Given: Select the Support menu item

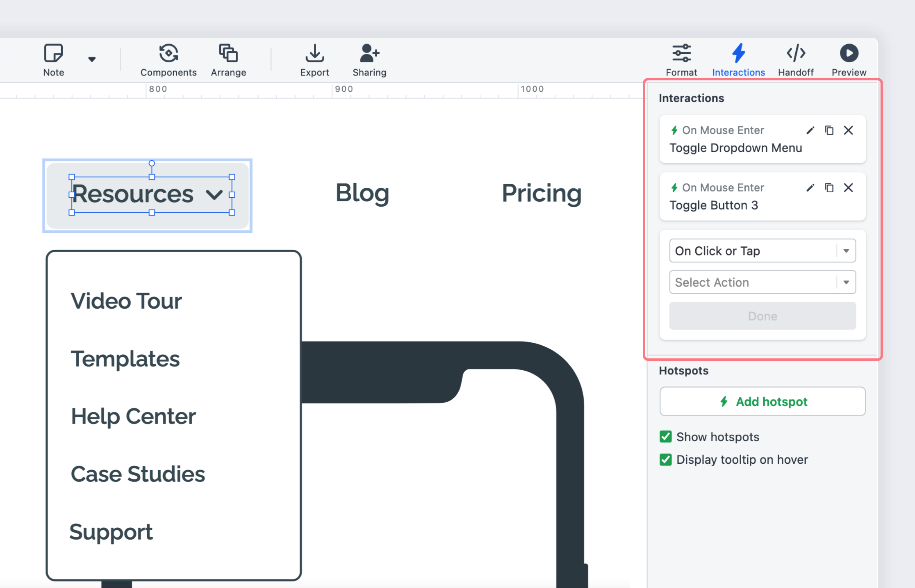Looking at the screenshot, I should [x=111, y=532].
